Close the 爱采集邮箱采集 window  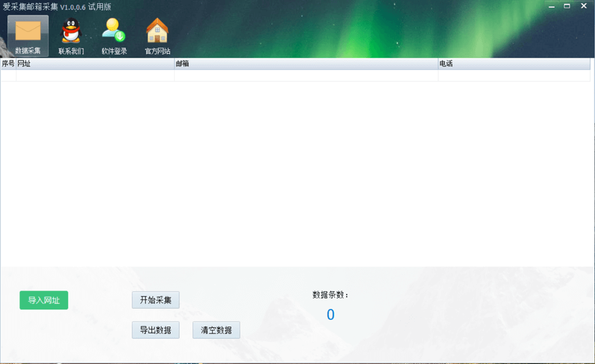point(583,6)
